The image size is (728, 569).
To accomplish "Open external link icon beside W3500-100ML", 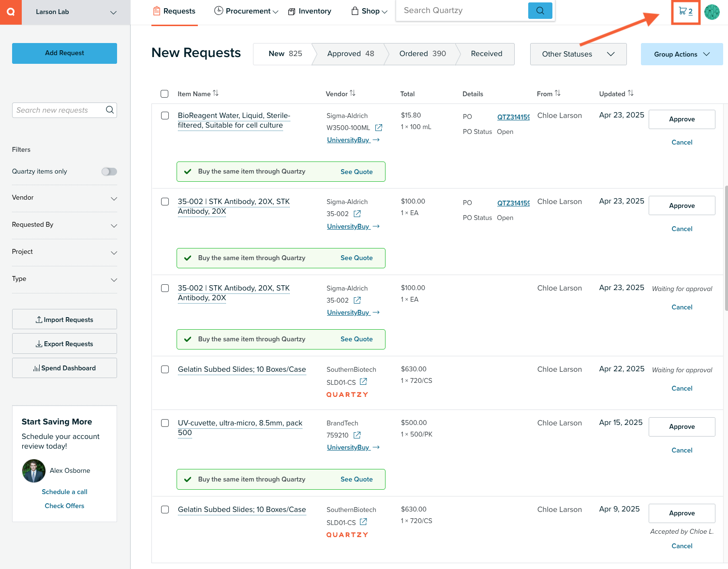I will 379,128.
